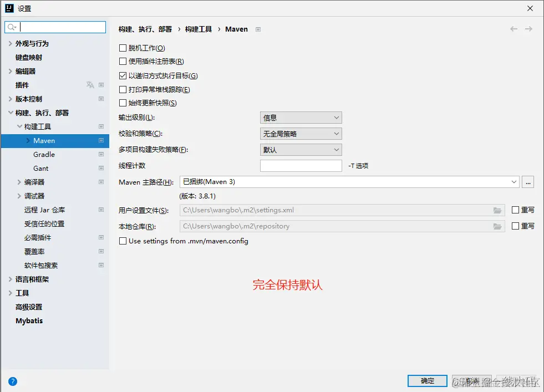Click the project-level icon beside 构建工具
544x392 pixels.
pos(101,126)
